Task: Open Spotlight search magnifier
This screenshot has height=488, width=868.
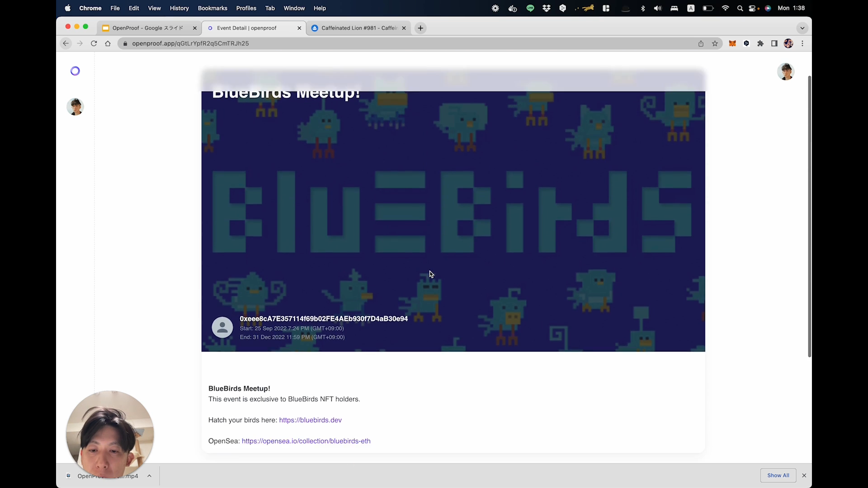Action: [740, 8]
